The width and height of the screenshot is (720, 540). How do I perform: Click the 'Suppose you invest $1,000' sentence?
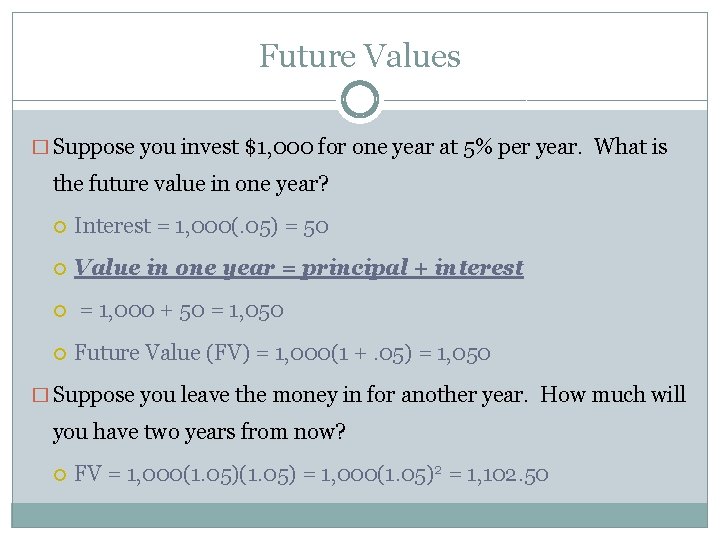360,147
